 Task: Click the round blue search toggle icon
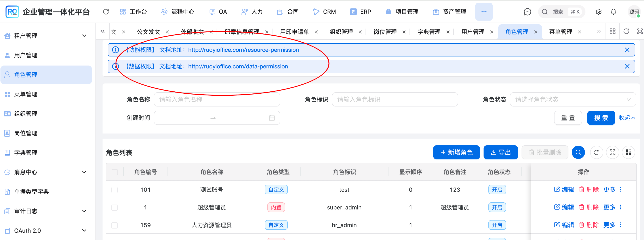(578, 152)
